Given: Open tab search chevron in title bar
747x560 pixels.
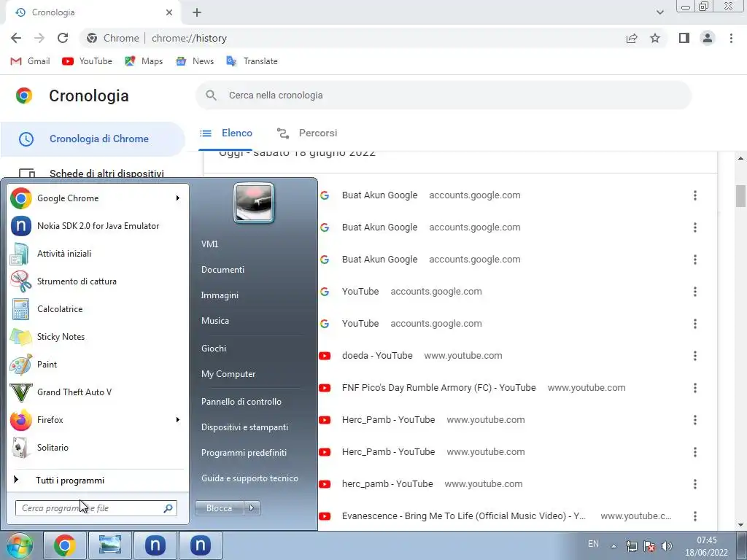Looking at the screenshot, I should [659, 12].
